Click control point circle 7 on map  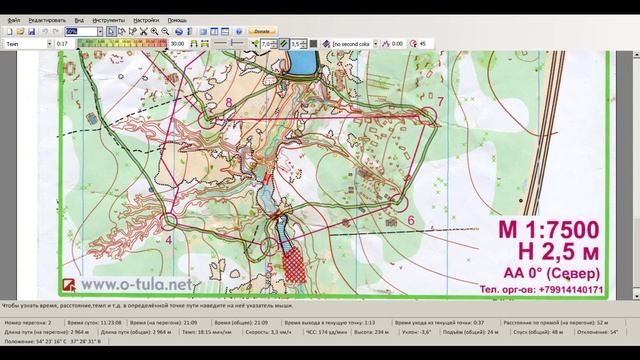pos(428,116)
